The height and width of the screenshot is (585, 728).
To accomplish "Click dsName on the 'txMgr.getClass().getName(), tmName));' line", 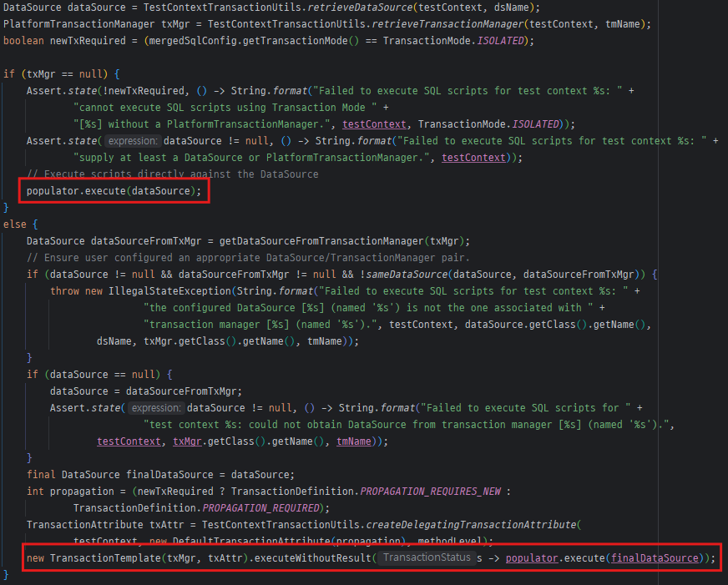I will pyautogui.click(x=114, y=341).
